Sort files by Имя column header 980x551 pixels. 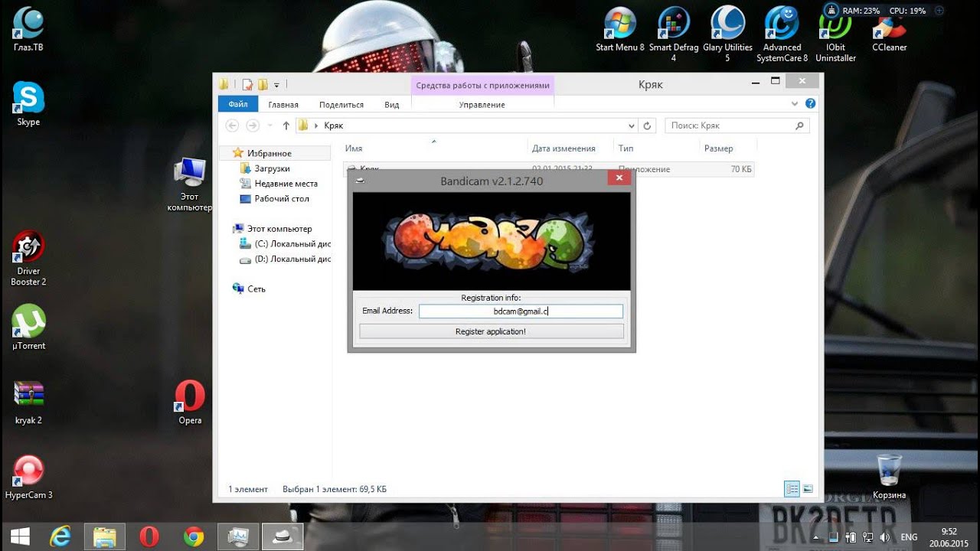tap(354, 148)
